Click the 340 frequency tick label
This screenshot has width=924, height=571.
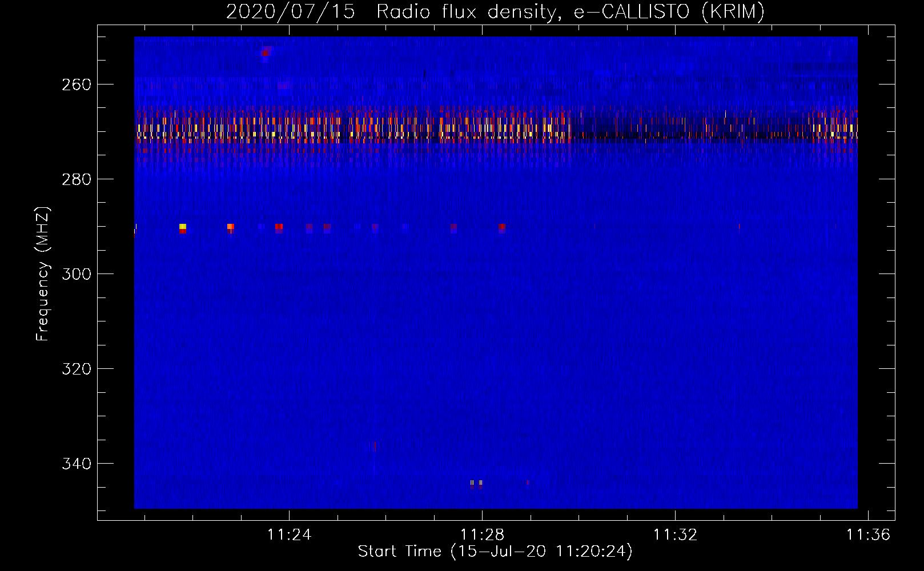(x=77, y=464)
